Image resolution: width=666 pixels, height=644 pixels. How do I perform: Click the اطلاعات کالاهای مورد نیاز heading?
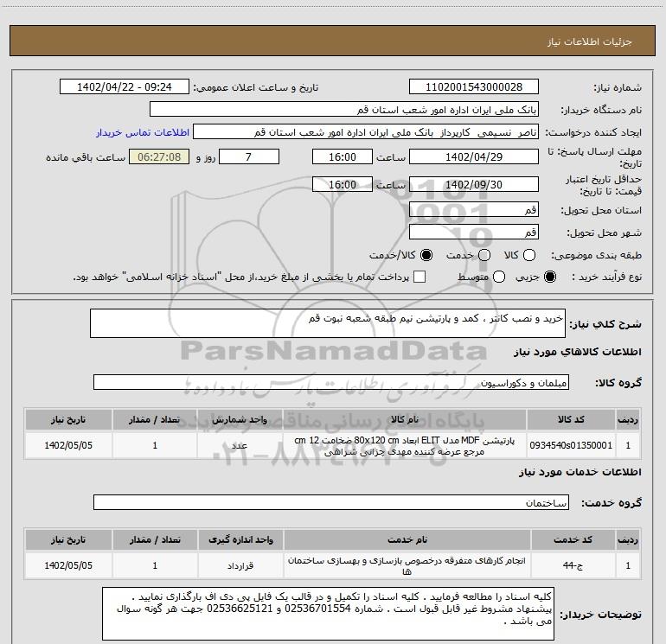coord(578,352)
